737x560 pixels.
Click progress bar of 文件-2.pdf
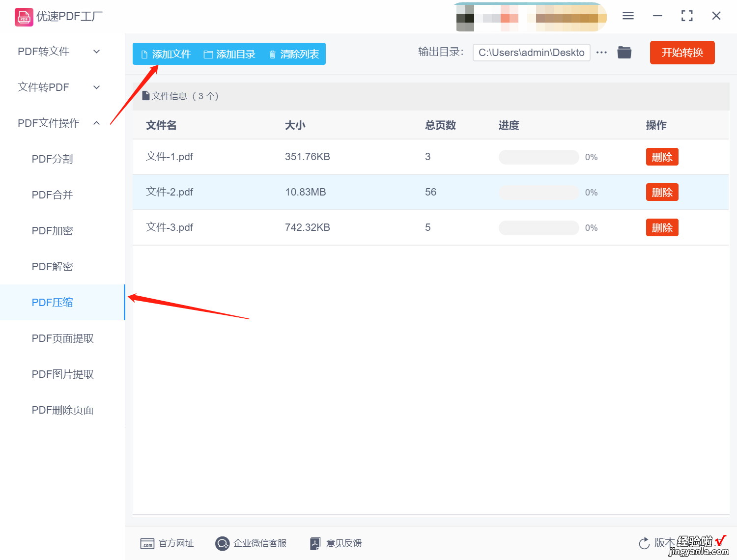tap(539, 193)
